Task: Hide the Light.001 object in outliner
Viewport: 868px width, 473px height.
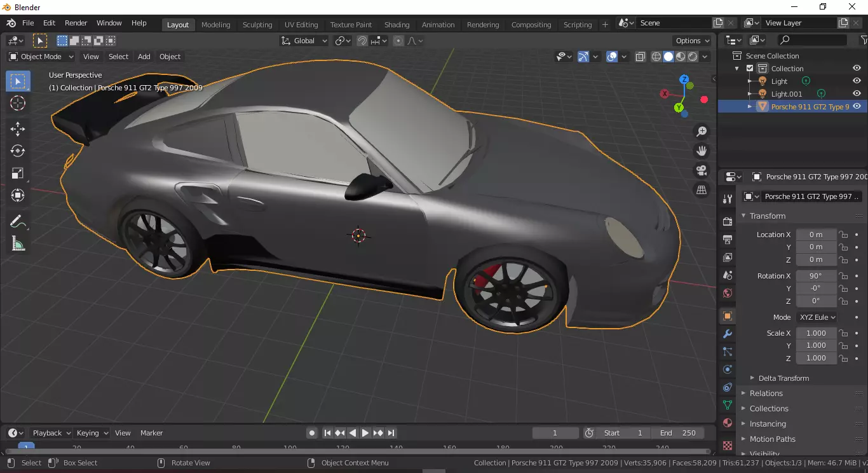Action: click(x=857, y=94)
